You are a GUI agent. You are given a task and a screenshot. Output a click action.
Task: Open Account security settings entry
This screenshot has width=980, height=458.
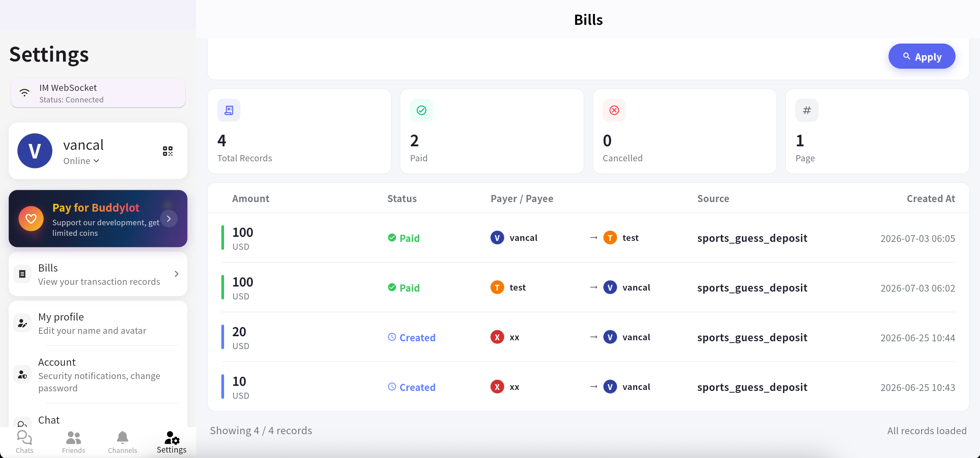pos(98,375)
